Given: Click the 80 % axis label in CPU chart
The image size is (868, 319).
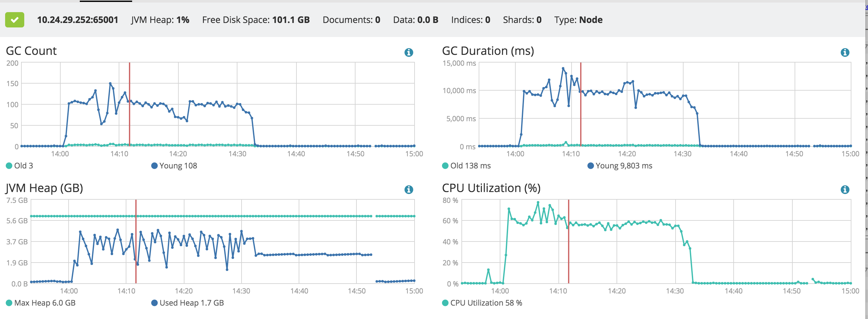Looking at the screenshot, I should pyautogui.click(x=450, y=200).
